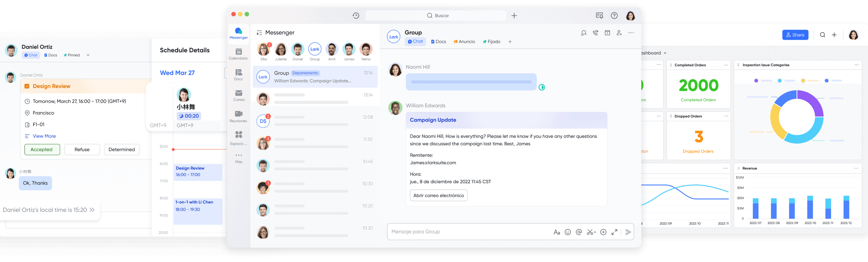The width and height of the screenshot is (868, 262).
Task: Open the Calendario sidebar icon
Action: (238, 54)
